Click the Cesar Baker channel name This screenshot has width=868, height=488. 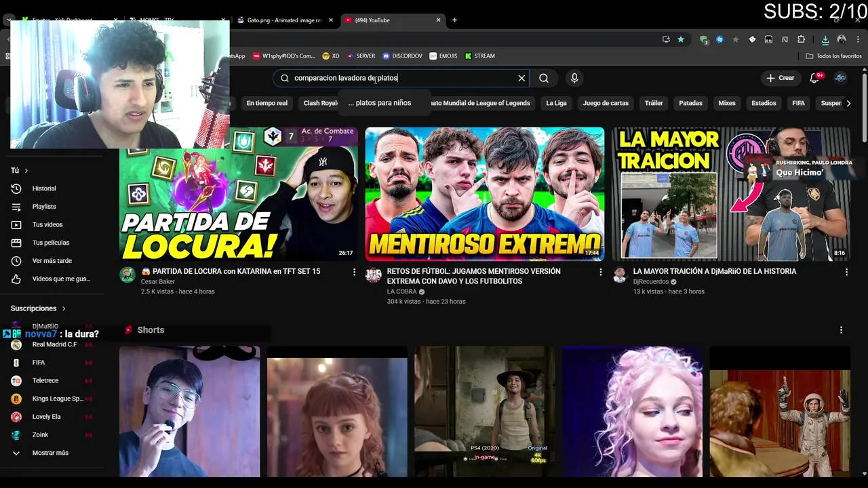pyautogui.click(x=158, y=281)
